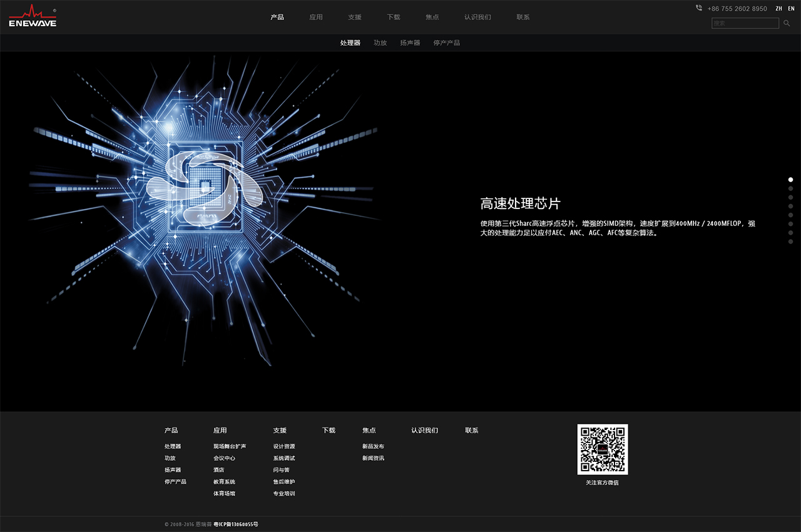Open footer link 新品发布
This screenshot has width=801, height=532.
point(373,446)
